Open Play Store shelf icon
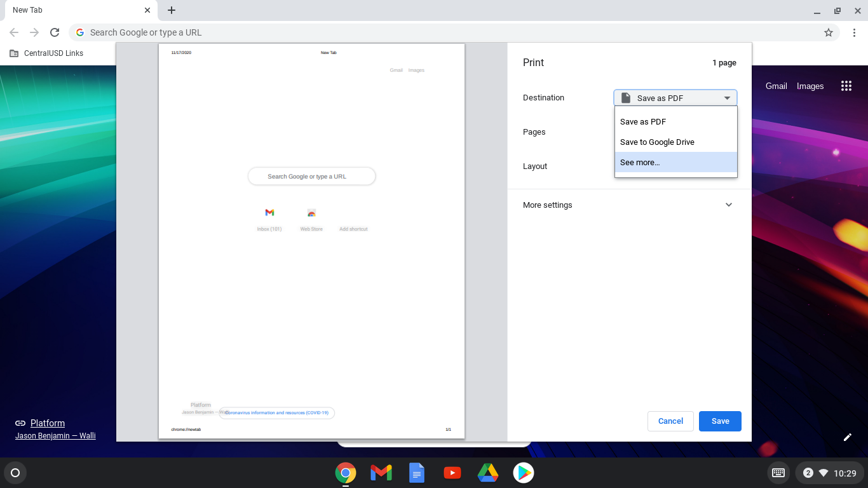Viewport: 868px width, 488px height. pos(524,473)
